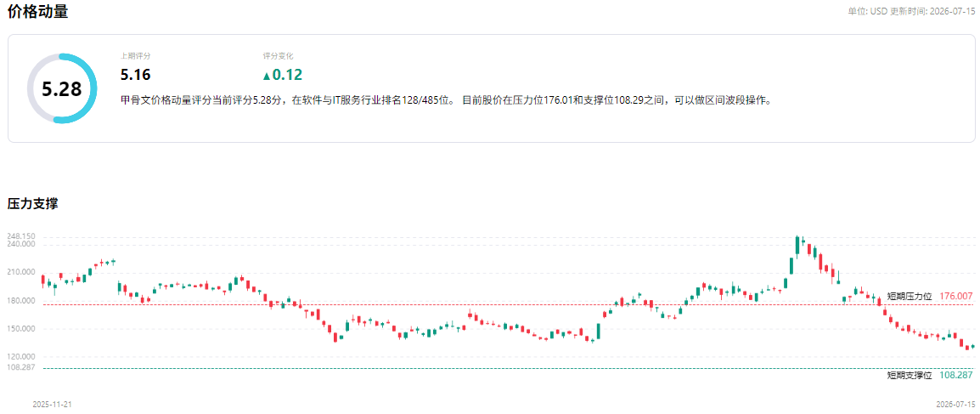Viewport: 980px width, 414px height.
Task: Click the last candlestick at chart's right end
Action: [972, 346]
